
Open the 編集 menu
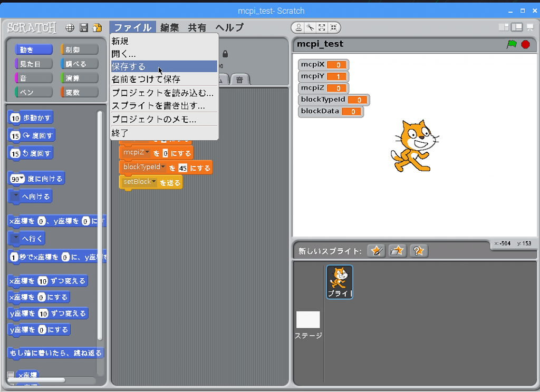coord(169,27)
